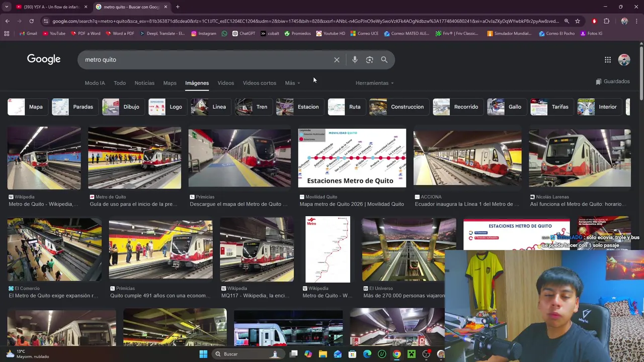644x362 pixels.
Task: Filter images by the Logo chip
Action: [x=167, y=107]
